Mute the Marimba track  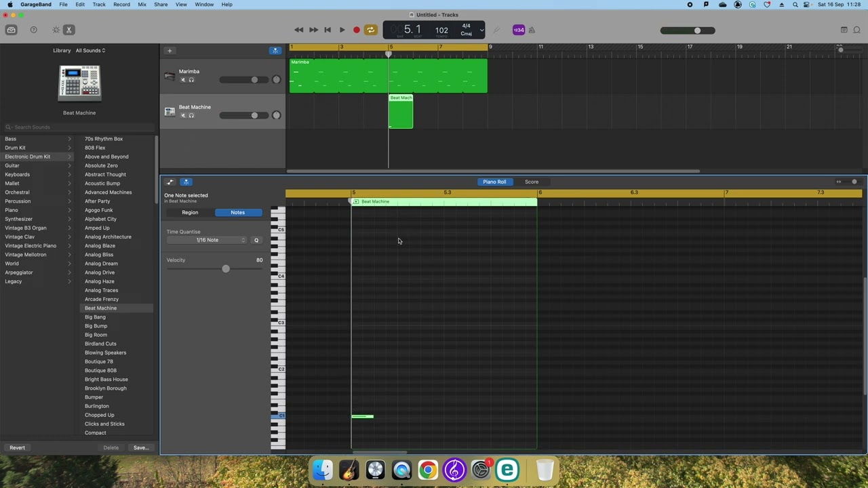pos(183,80)
